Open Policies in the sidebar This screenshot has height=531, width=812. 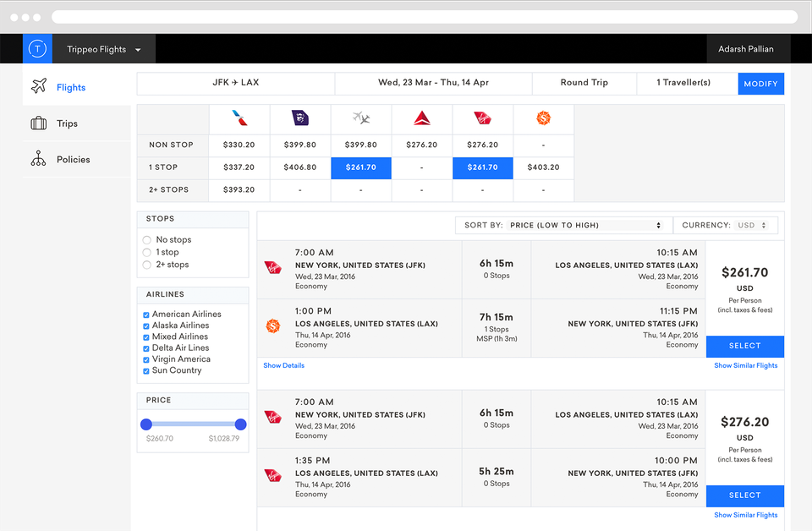(73, 159)
